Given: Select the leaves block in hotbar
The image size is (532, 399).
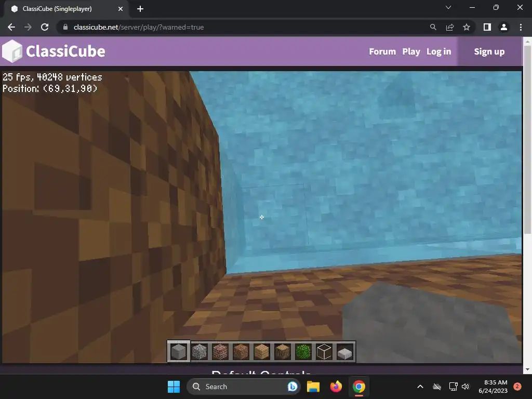Looking at the screenshot, I should pos(303,352).
